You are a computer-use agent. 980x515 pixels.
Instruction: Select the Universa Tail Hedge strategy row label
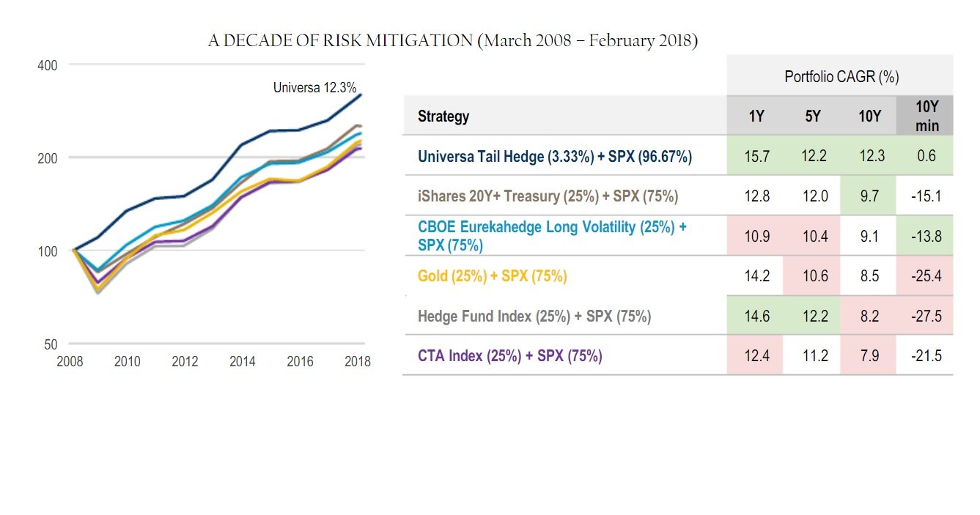click(x=554, y=156)
